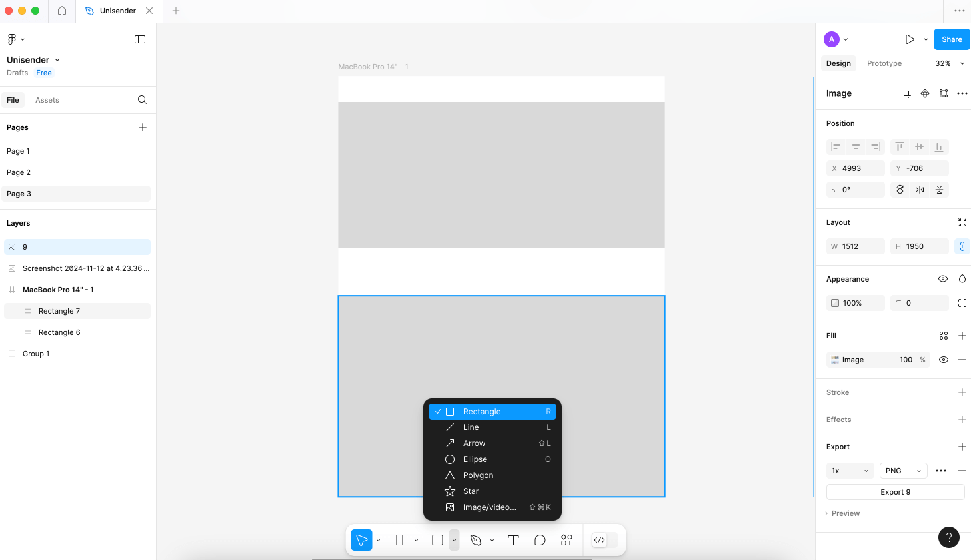Select the Rectangle shape tool in the toolbar
The width and height of the screenshot is (971, 560).
[x=437, y=540]
